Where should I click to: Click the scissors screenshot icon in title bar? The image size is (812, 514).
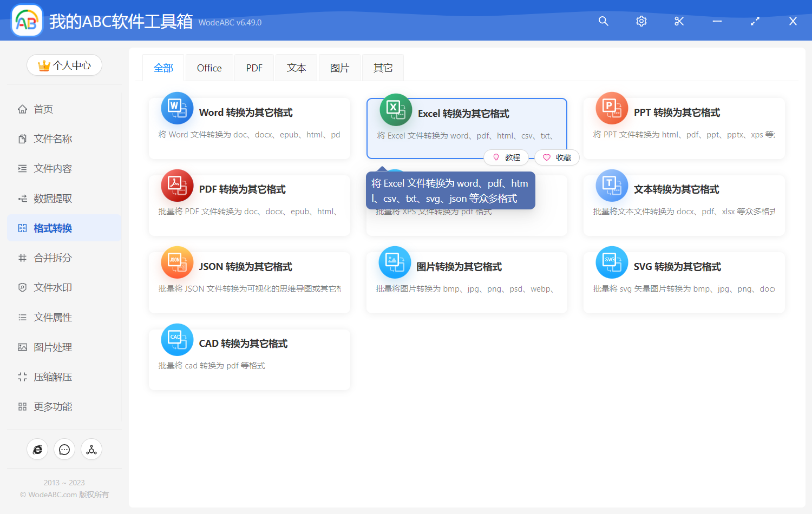coord(679,21)
